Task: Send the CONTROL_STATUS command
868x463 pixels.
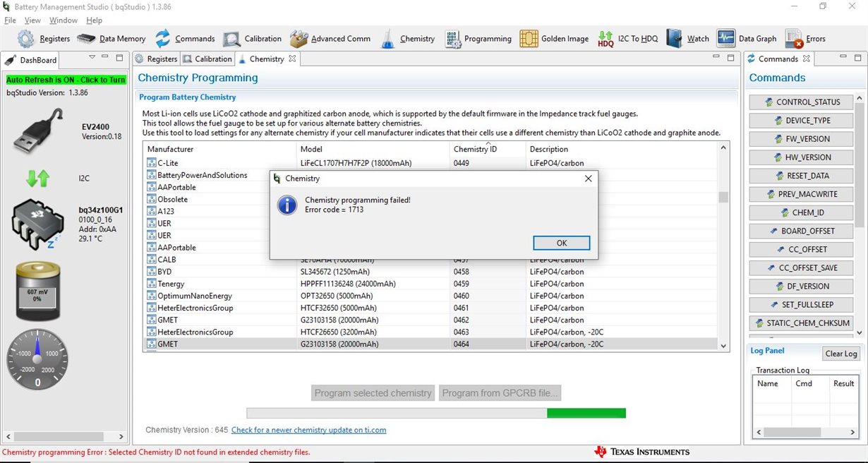Action: [801, 102]
